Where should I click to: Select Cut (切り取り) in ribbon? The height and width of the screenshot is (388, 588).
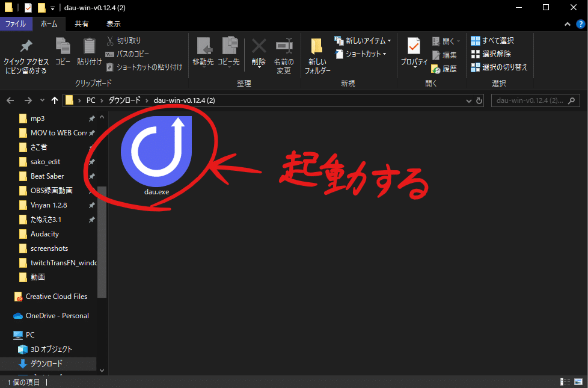[123, 40]
